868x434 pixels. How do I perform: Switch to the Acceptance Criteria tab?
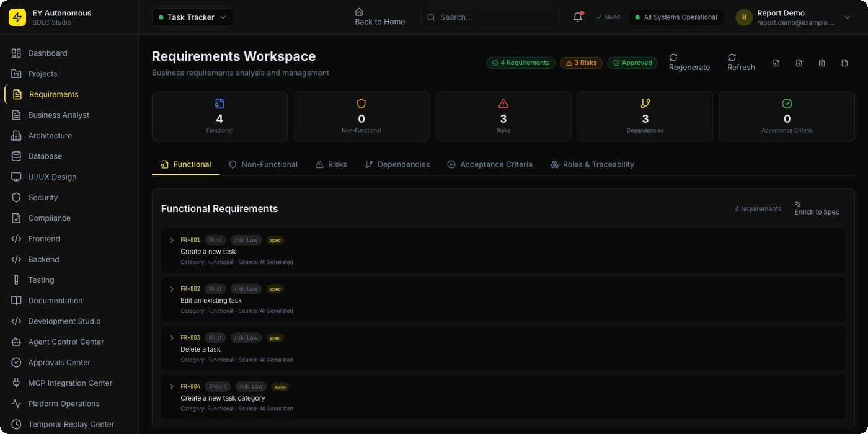point(490,164)
